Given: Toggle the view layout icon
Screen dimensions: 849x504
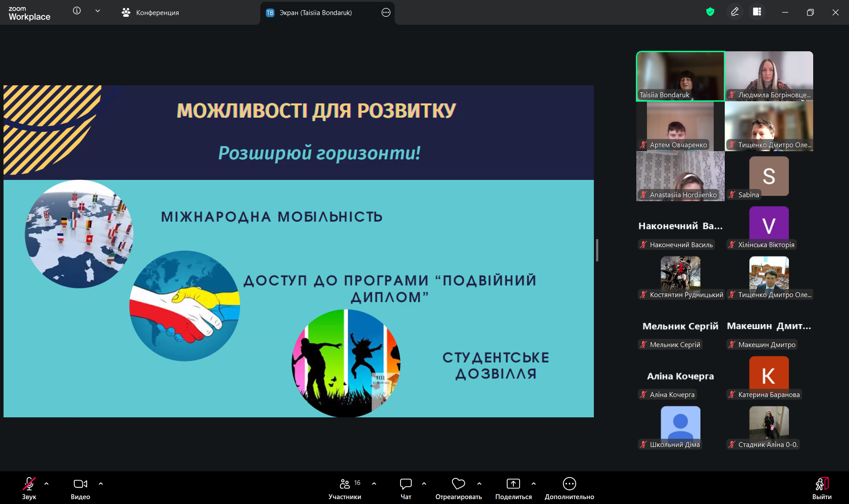Looking at the screenshot, I should coord(757,12).
